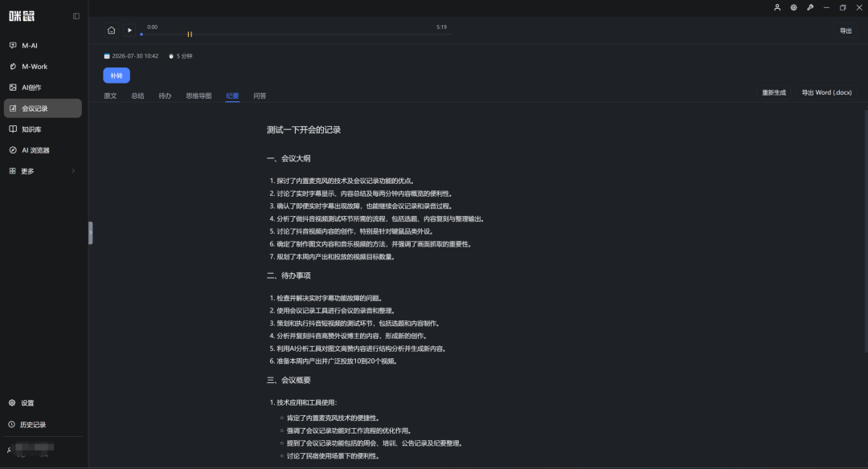This screenshot has width=868, height=469.
Task: Click the bullet 肯定了内置麦克风技术的便捷性
Action: click(334, 418)
